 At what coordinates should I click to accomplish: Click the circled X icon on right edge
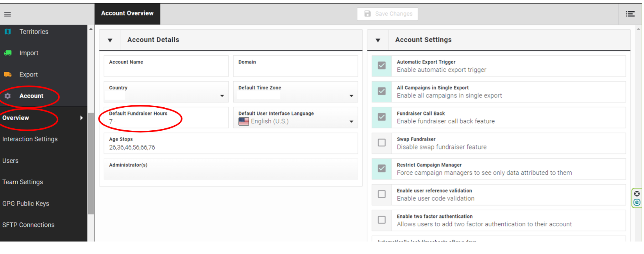coord(637,194)
